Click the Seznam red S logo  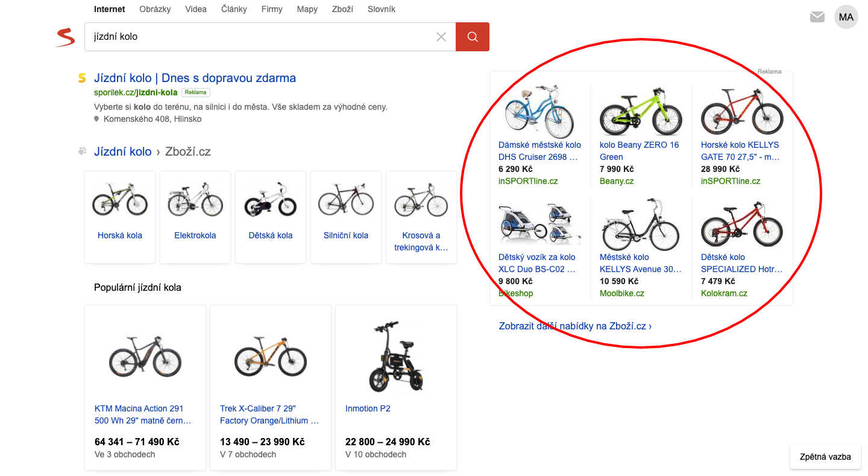point(65,37)
